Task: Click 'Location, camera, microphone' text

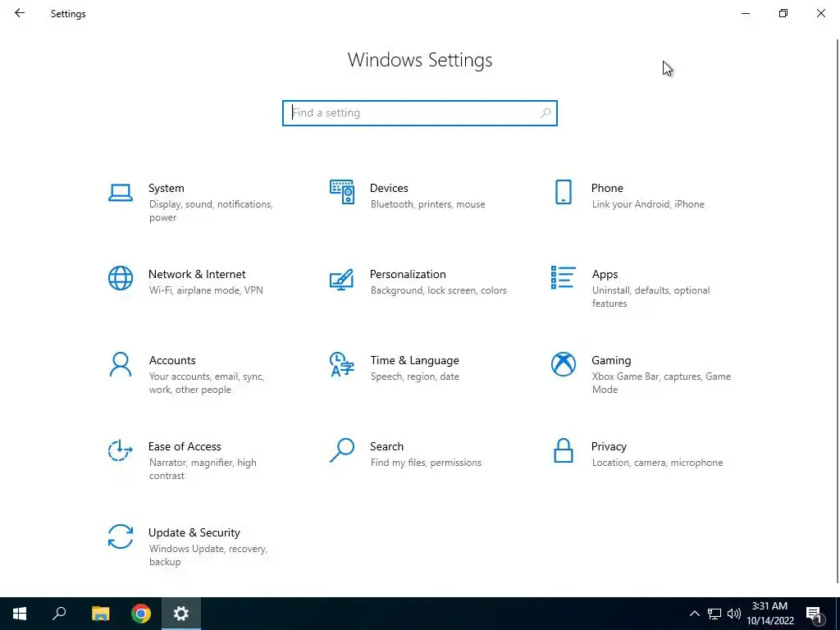Action: coord(657,463)
